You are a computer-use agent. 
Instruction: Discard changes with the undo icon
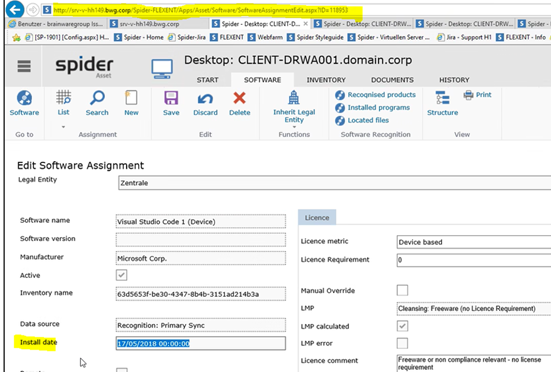(x=205, y=99)
